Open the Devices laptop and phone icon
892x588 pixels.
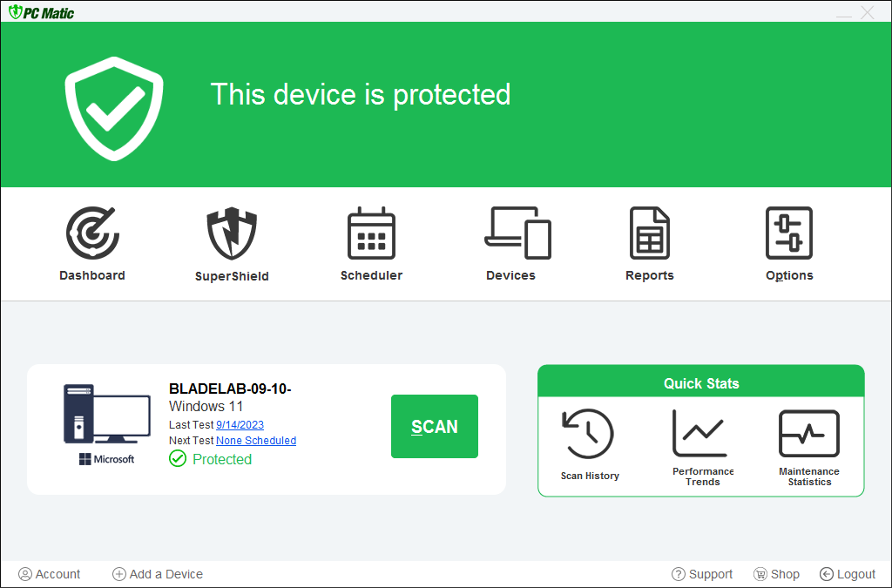point(517,233)
